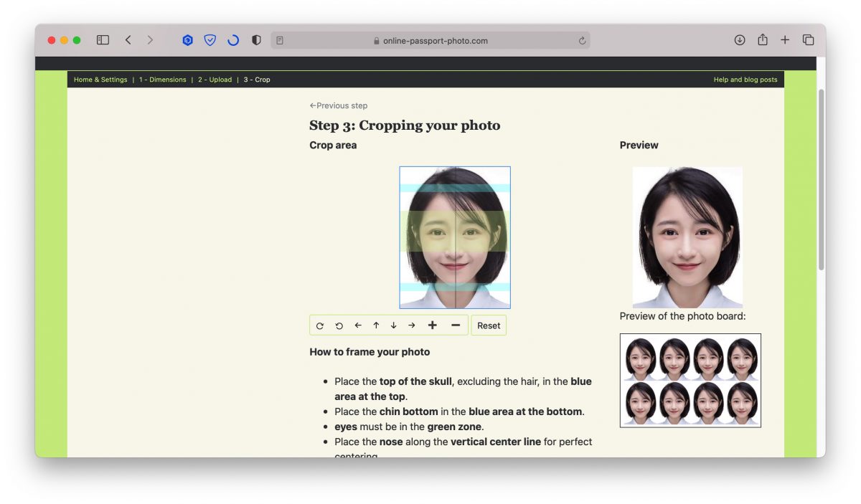
Task: Zoom in with the plus icon
Action: tap(433, 325)
